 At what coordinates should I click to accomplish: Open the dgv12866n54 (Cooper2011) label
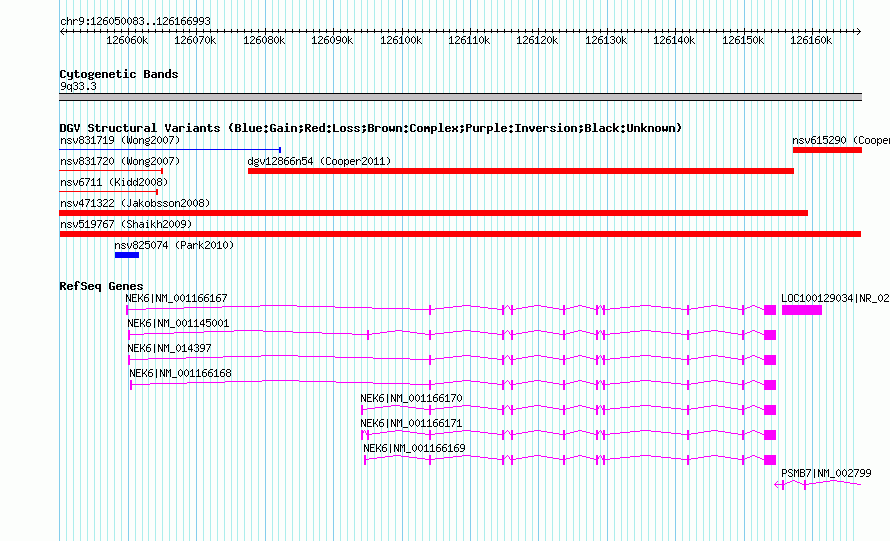click(x=319, y=161)
